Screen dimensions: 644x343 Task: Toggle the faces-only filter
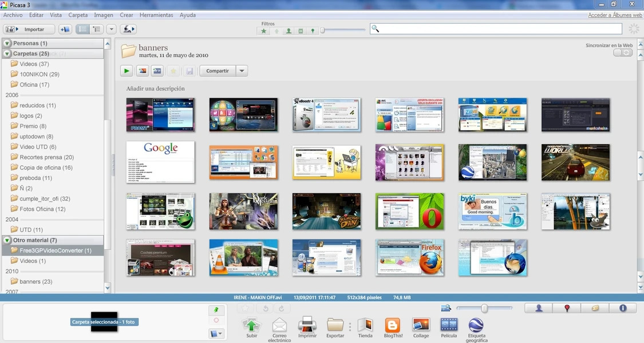coord(289,31)
